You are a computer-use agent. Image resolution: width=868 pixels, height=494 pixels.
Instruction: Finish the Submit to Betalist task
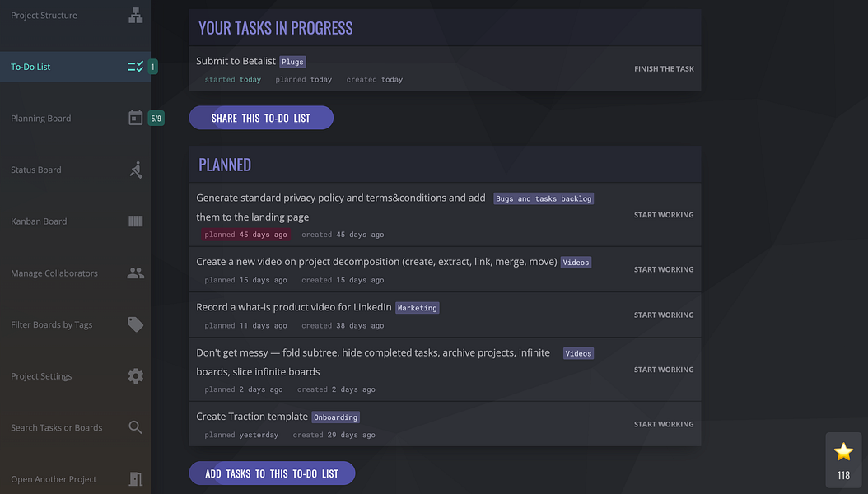point(664,68)
